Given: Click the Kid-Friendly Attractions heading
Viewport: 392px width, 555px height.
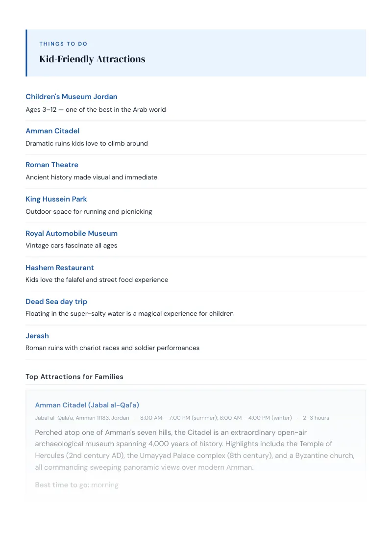Looking at the screenshot, I should [92, 59].
